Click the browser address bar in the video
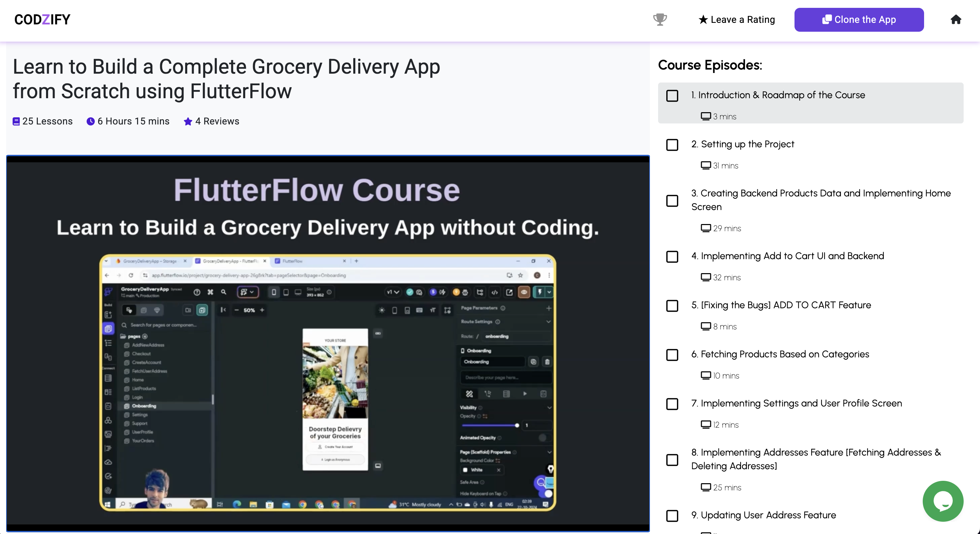 323,275
